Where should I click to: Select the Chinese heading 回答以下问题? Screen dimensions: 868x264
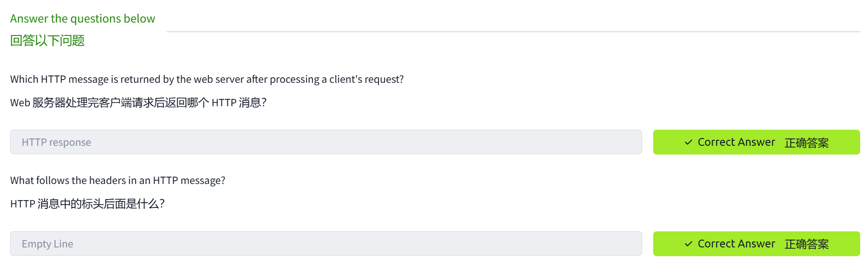click(x=47, y=40)
